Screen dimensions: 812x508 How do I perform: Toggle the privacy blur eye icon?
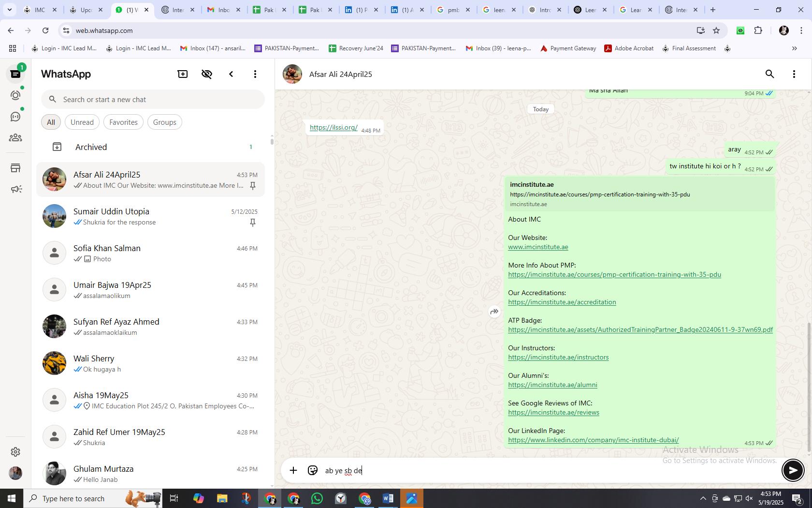207,74
